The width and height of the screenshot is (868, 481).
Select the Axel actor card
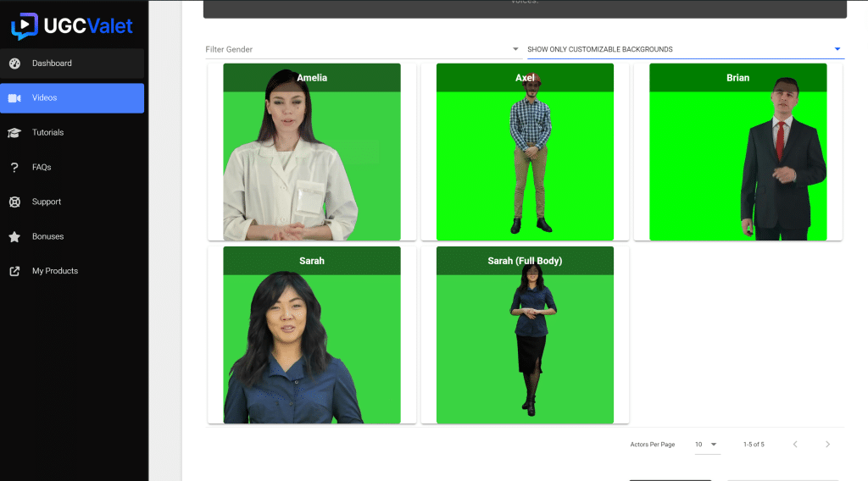525,152
